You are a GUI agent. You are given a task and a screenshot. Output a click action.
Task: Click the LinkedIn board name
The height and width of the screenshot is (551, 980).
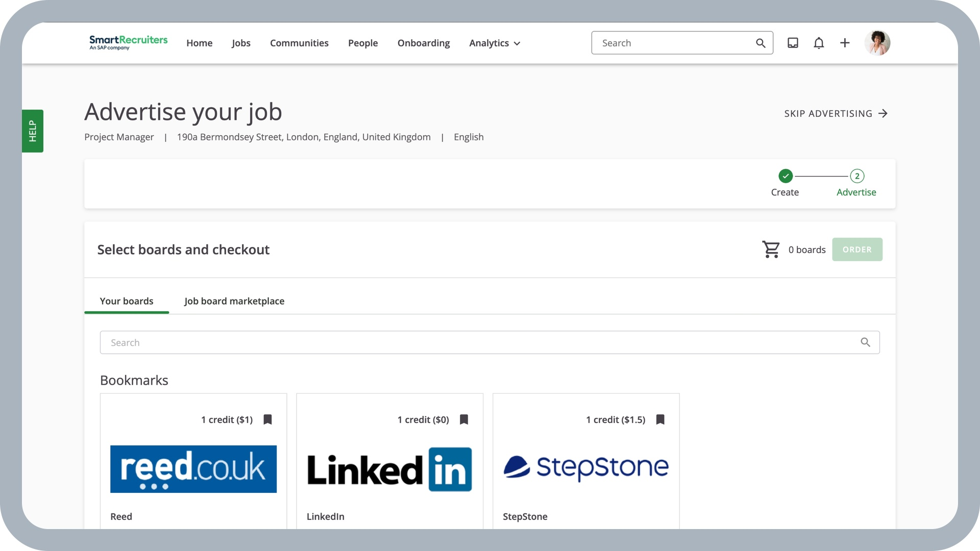(325, 516)
